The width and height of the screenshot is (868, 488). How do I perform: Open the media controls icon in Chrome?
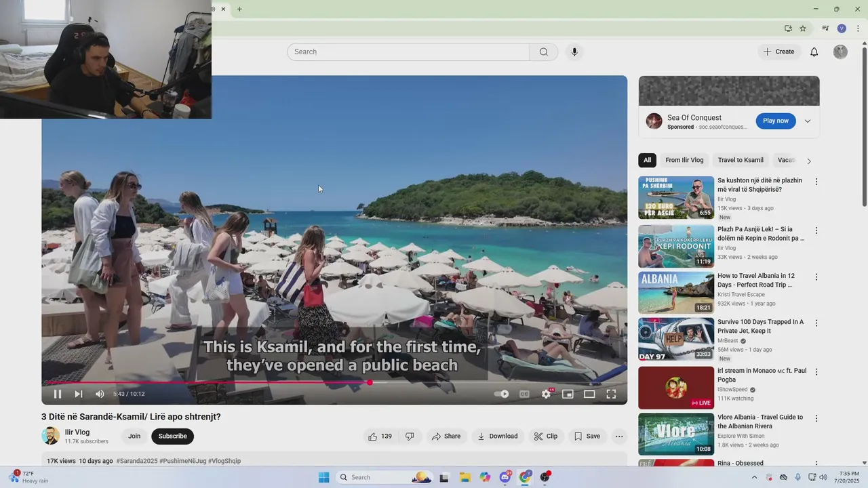(x=825, y=28)
